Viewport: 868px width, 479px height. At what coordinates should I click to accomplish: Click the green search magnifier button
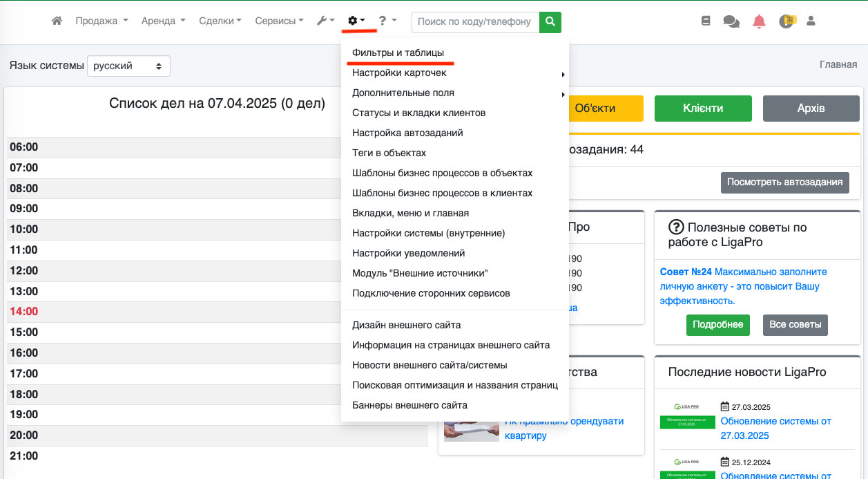(550, 21)
